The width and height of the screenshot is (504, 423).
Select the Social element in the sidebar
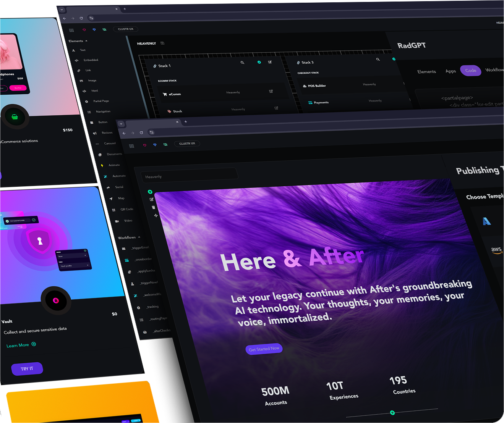(119, 187)
